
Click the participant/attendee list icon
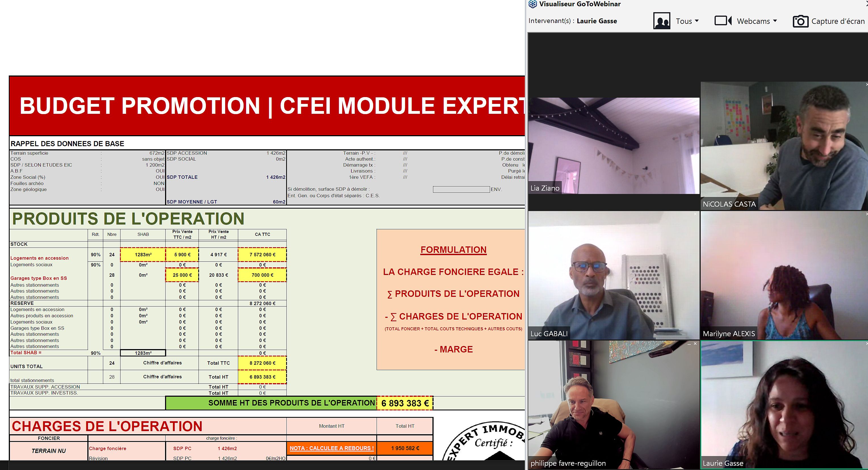662,21
